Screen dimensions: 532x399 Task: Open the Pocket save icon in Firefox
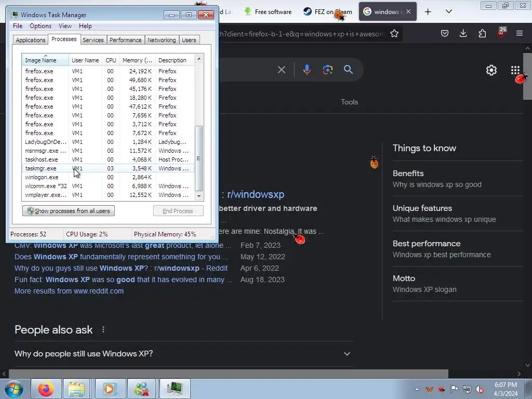tap(445, 33)
